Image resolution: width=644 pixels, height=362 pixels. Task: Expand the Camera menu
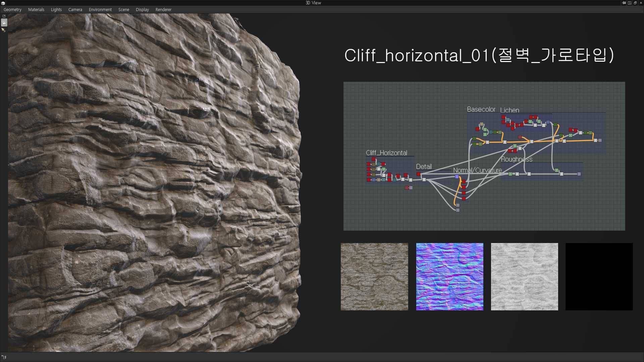pos(75,10)
